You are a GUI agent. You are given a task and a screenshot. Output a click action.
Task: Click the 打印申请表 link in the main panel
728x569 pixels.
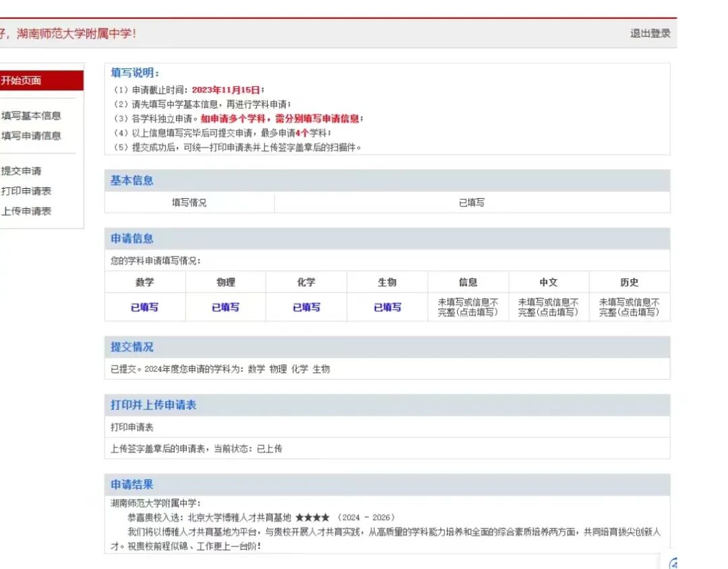pyautogui.click(x=132, y=427)
